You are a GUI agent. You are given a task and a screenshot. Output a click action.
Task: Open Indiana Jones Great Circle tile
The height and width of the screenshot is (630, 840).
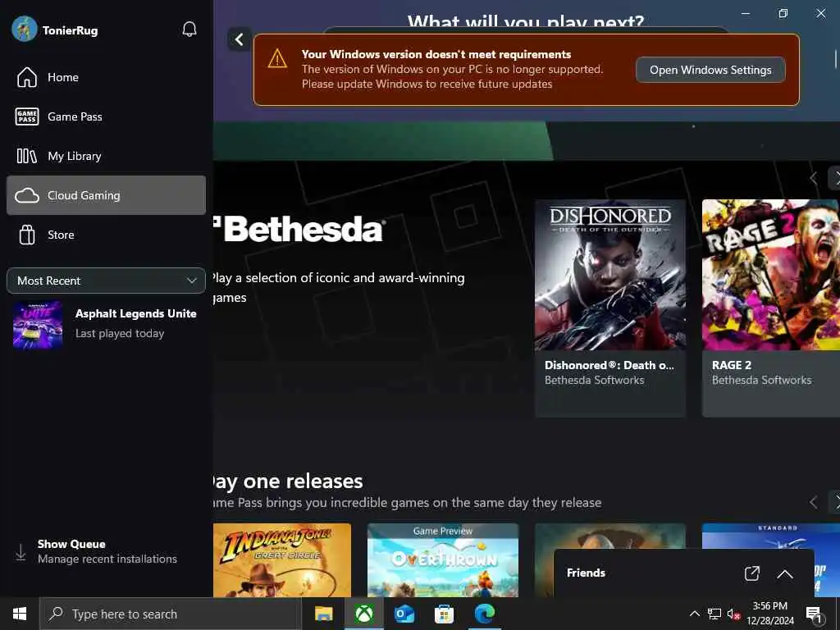pos(282,559)
